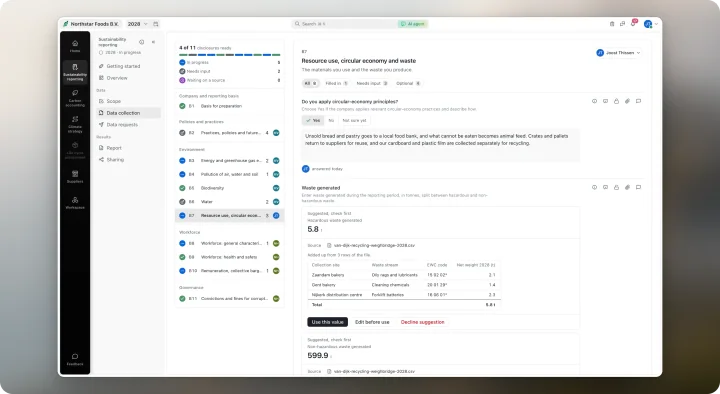Open notifications bell with red badge
The height and width of the screenshot is (394, 720).
point(633,23)
